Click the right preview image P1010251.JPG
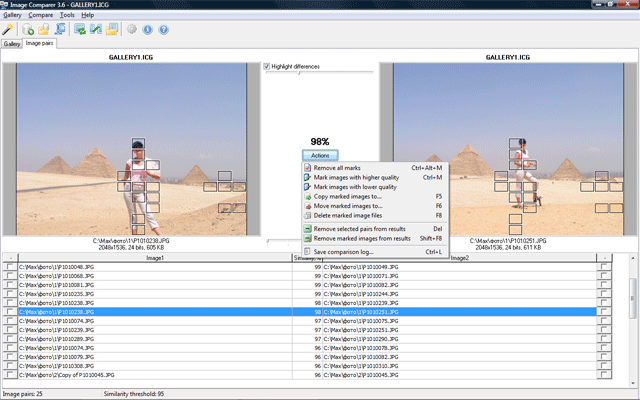Viewport: 640px width, 400px height. 508,149
